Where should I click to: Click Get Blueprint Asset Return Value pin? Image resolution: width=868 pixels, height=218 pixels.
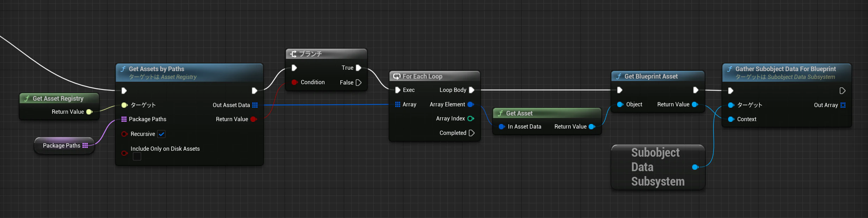pos(695,104)
